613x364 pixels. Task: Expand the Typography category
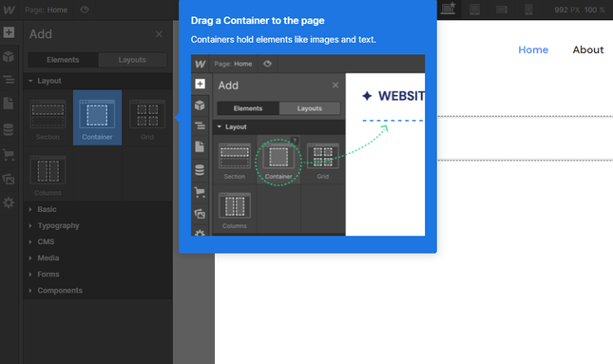point(98,225)
